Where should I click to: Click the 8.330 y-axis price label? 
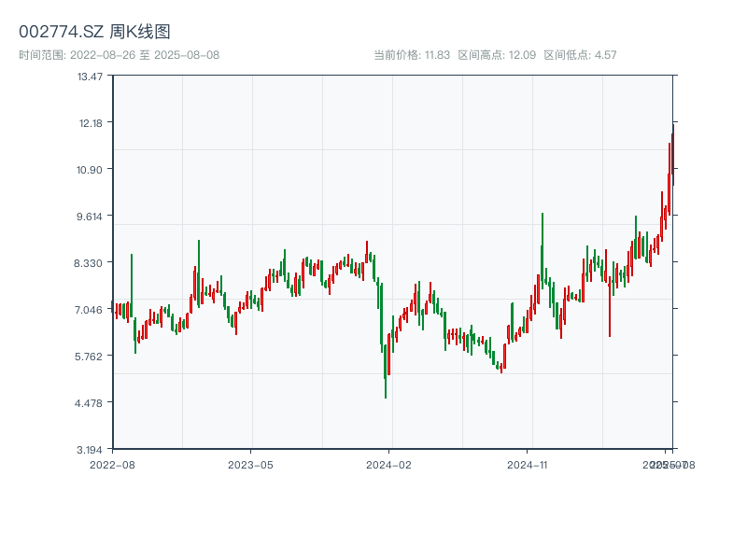(90, 262)
